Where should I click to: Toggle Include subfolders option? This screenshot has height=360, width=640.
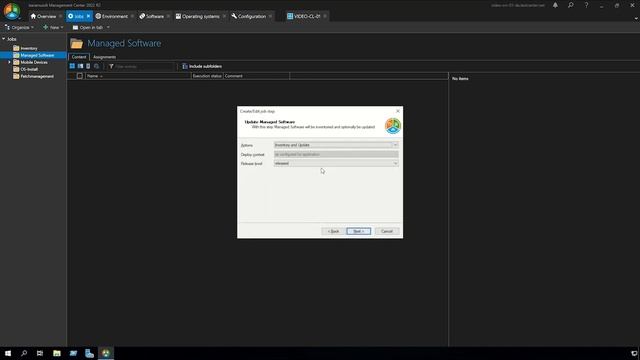tap(202, 66)
